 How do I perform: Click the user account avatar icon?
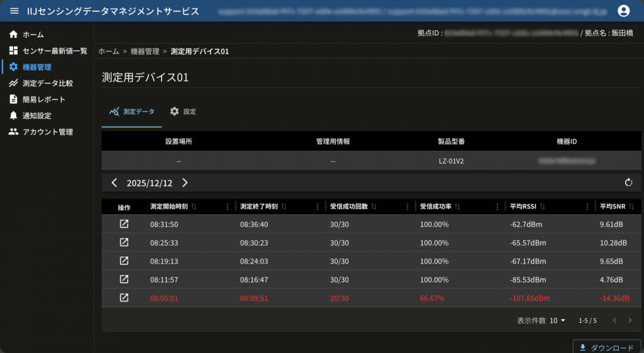coord(623,11)
